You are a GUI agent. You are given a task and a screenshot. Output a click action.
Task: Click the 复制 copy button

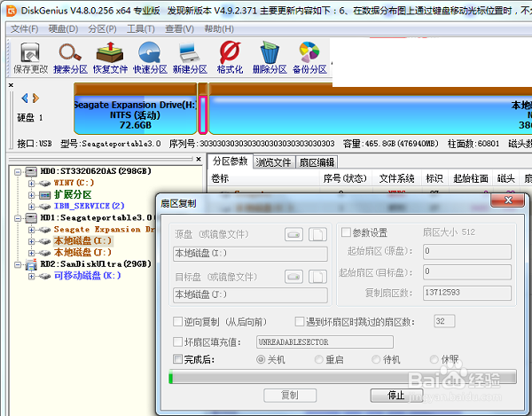click(290, 396)
